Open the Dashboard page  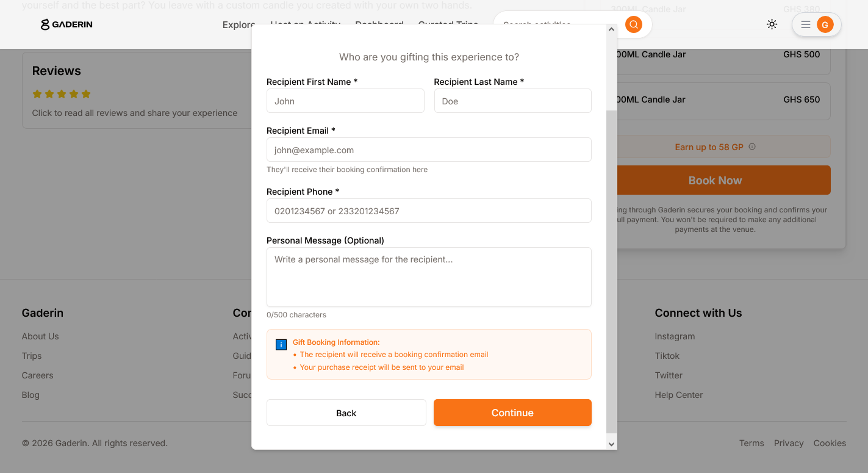point(379,24)
